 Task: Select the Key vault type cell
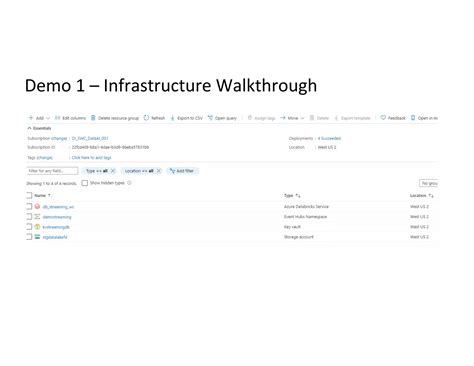[x=292, y=227]
